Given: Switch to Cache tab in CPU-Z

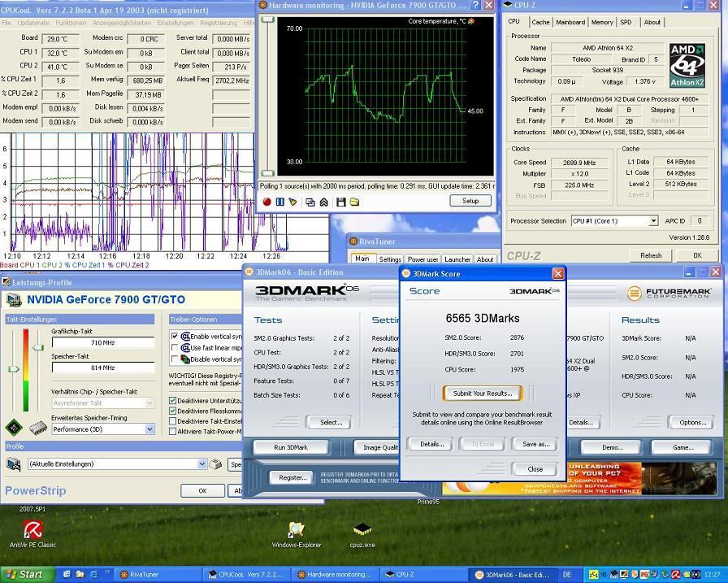Looking at the screenshot, I should 540,22.
